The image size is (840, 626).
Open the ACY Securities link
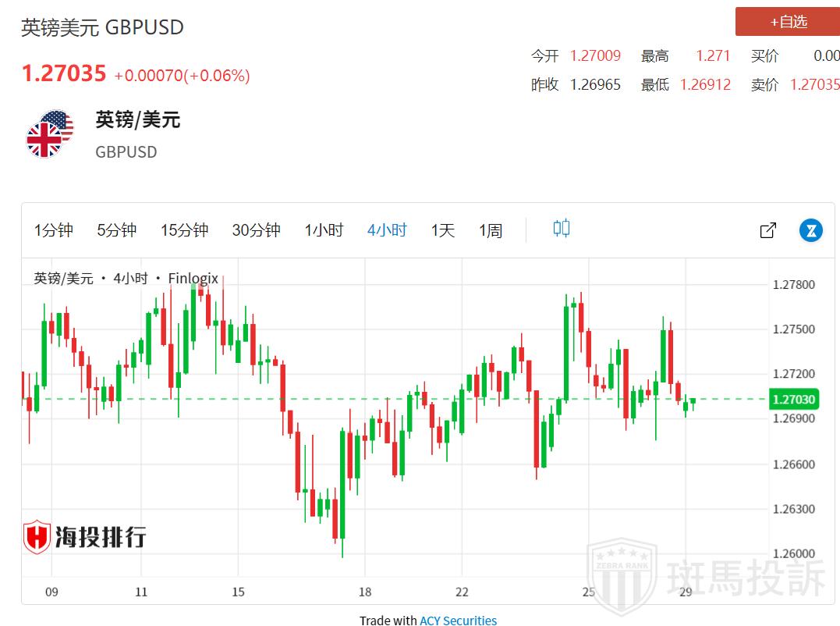[x=458, y=621]
